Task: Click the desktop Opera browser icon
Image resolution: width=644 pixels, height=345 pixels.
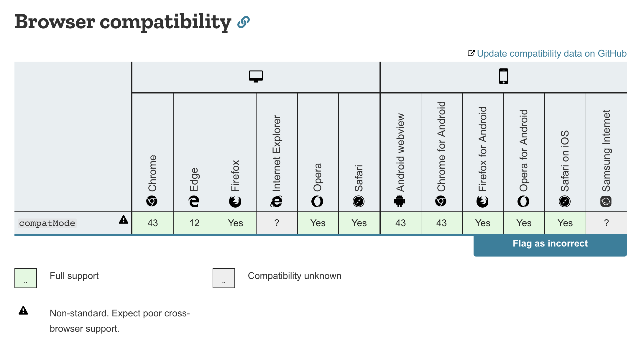Action: point(317,201)
